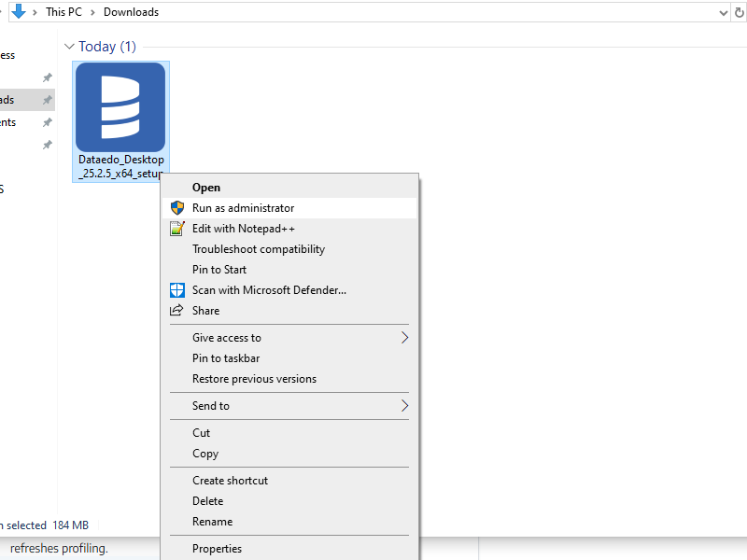Select Rename from the context menu
The width and height of the screenshot is (747, 560).
coord(289,522)
